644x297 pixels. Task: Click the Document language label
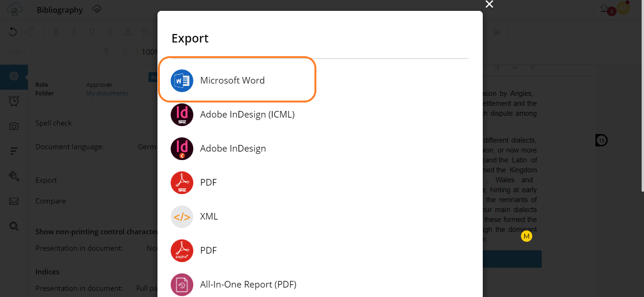[69, 147]
